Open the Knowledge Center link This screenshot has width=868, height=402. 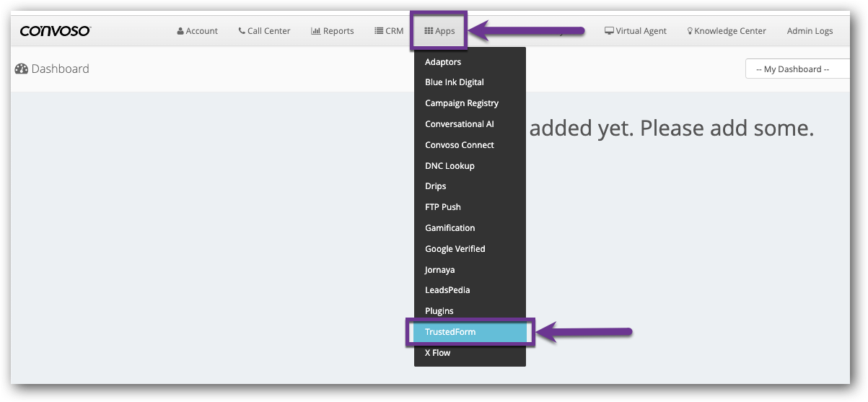727,31
